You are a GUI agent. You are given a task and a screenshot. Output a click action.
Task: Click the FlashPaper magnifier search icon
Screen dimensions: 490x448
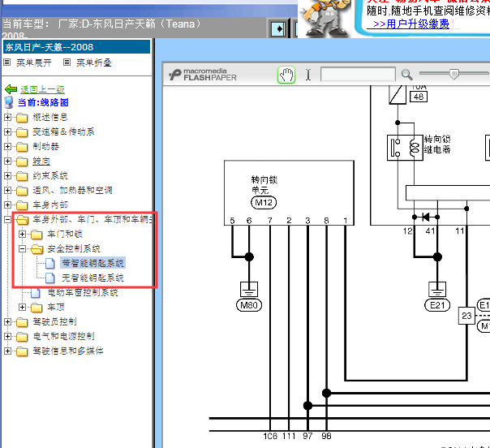pyautogui.click(x=407, y=75)
